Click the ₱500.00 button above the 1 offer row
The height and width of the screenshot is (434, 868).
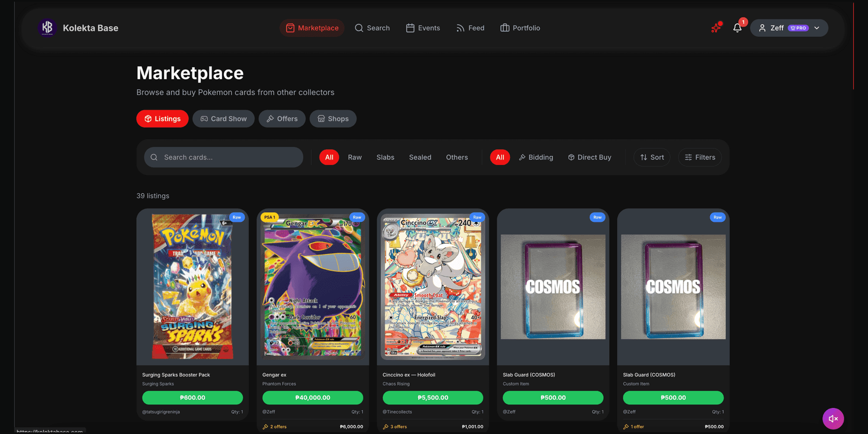click(673, 398)
